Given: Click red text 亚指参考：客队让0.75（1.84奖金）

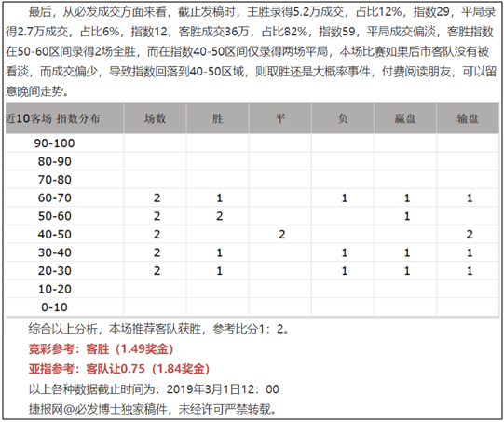Looking at the screenshot, I should (119, 369).
